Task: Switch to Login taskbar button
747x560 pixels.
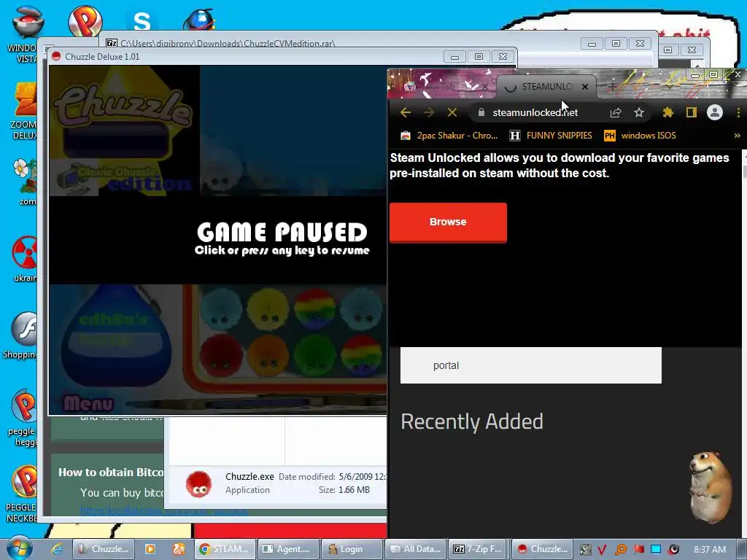Action: click(x=352, y=549)
